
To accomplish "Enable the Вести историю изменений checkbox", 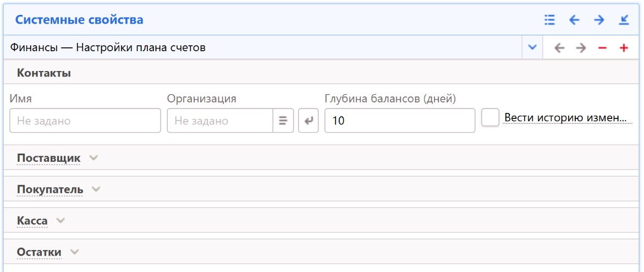I will coord(490,118).
